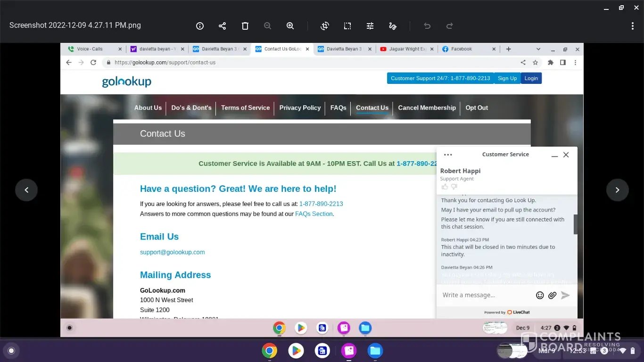Click the chat conversation scrollbar

coord(576,224)
